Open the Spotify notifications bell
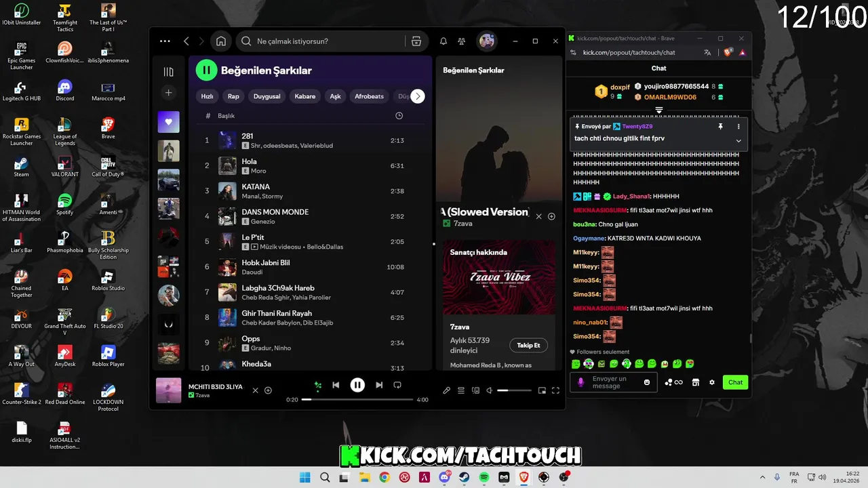The height and width of the screenshot is (488, 868). [x=443, y=41]
